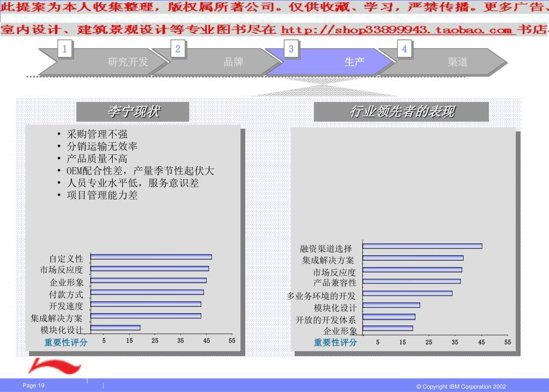
Task: Click the left chart's 模块化设计 label
Action: coord(62,330)
